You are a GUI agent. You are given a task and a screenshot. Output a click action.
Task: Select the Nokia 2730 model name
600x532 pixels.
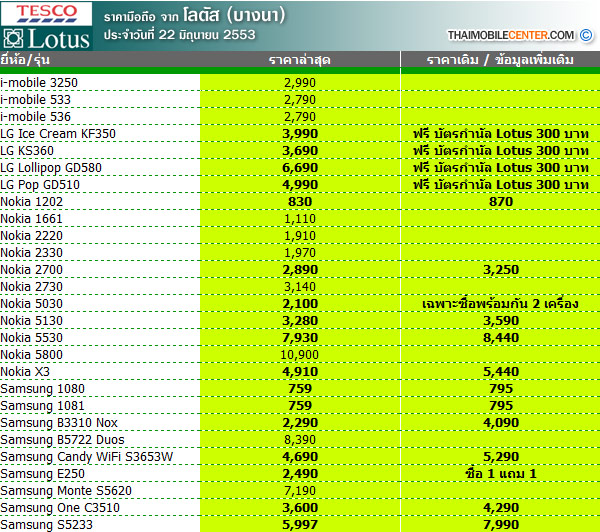(31, 286)
